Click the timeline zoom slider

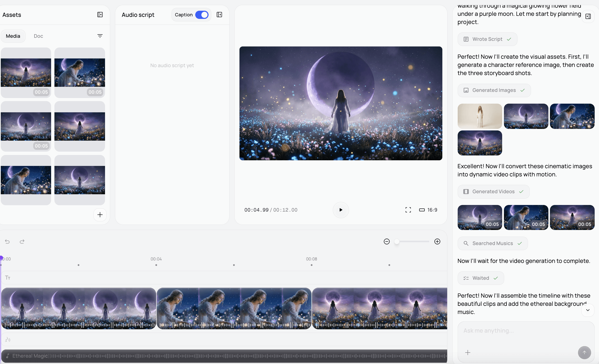412,241
